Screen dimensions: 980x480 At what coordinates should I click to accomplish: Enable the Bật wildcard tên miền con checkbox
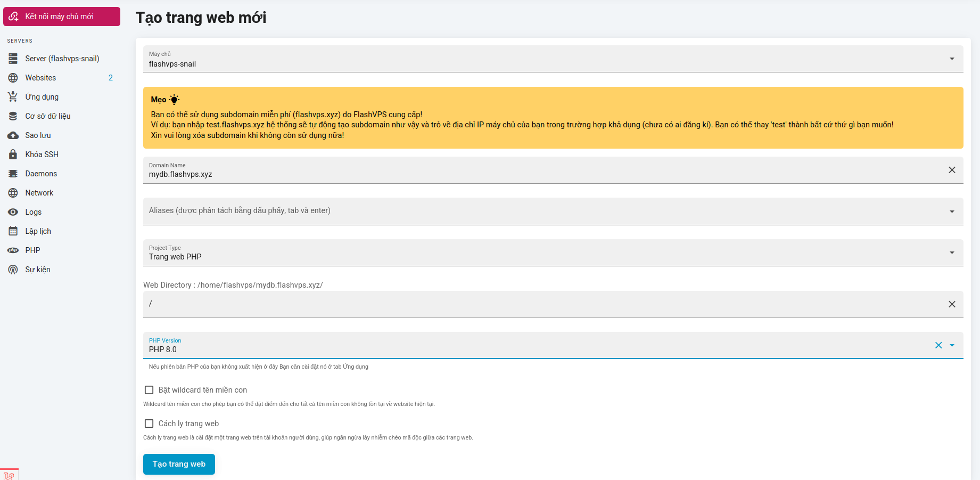[149, 390]
